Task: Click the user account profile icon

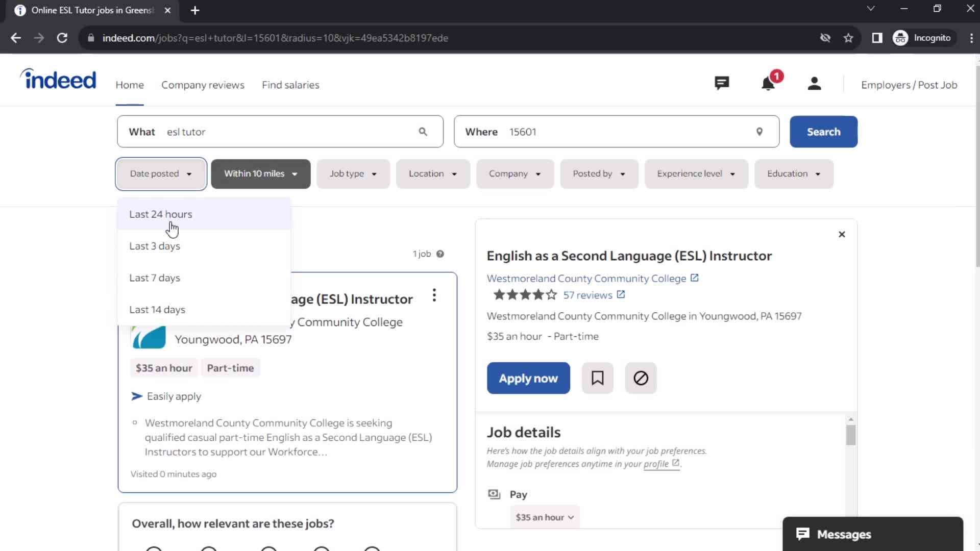Action: pos(815,85)
